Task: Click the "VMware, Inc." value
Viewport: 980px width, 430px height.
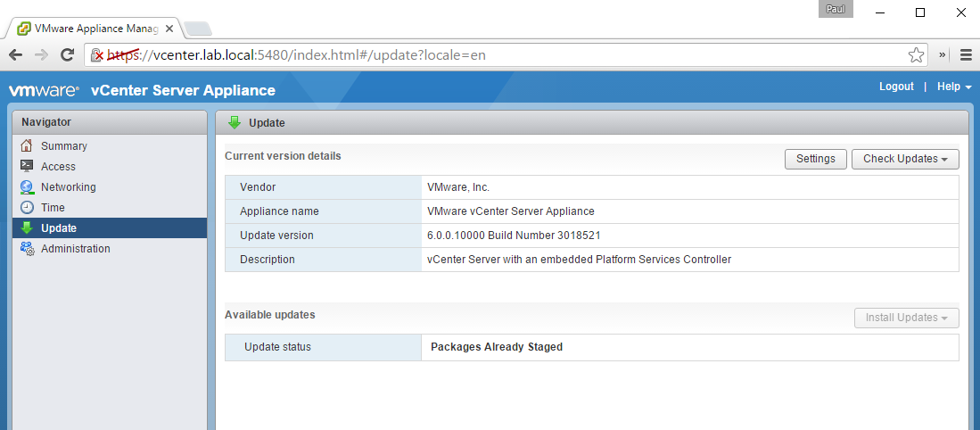Action: point(458,186)
